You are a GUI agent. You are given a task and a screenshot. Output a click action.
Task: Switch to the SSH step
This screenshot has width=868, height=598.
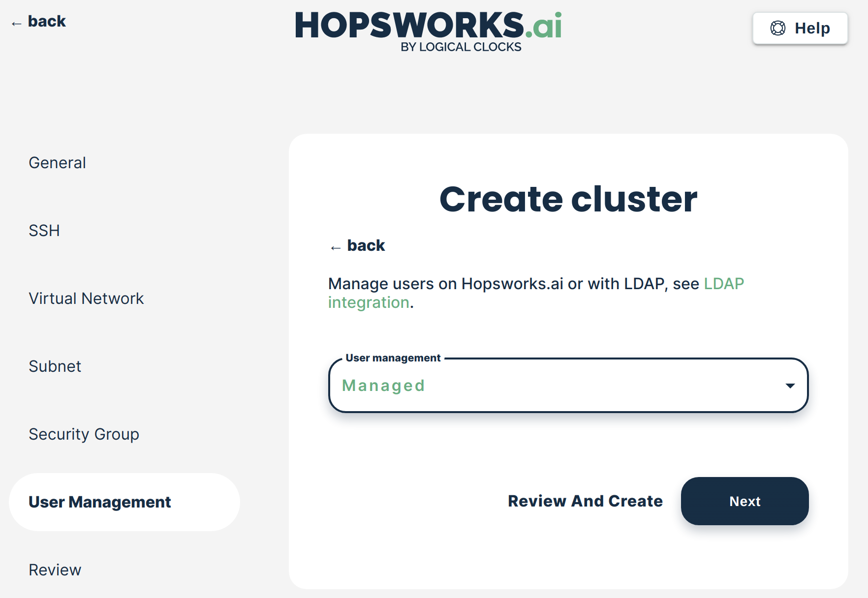tap(44, 231)
